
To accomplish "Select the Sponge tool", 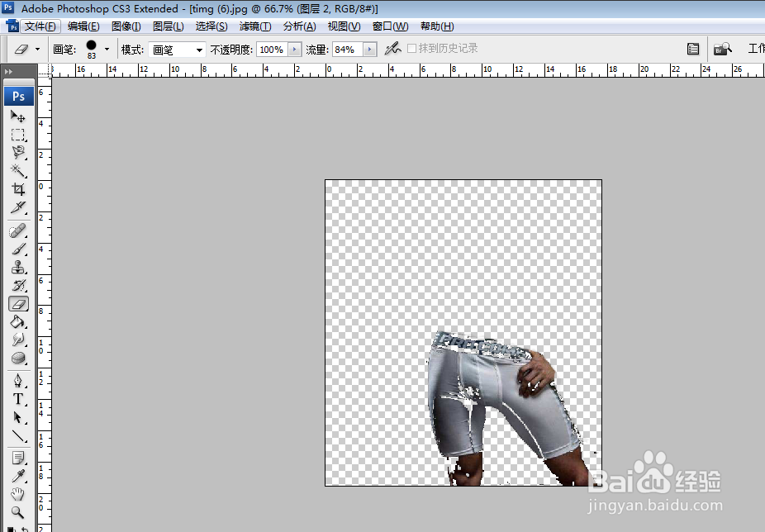I will tap(18, 359).
